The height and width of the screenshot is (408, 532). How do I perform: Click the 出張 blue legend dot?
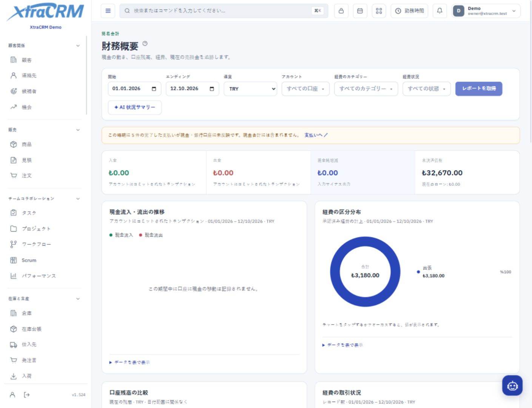click(418, 272)
